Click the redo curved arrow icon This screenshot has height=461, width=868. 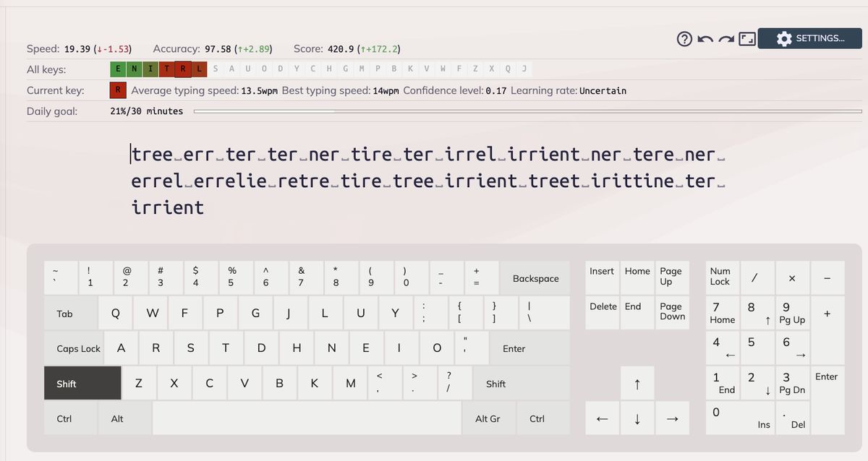click(x=726, y=39)
